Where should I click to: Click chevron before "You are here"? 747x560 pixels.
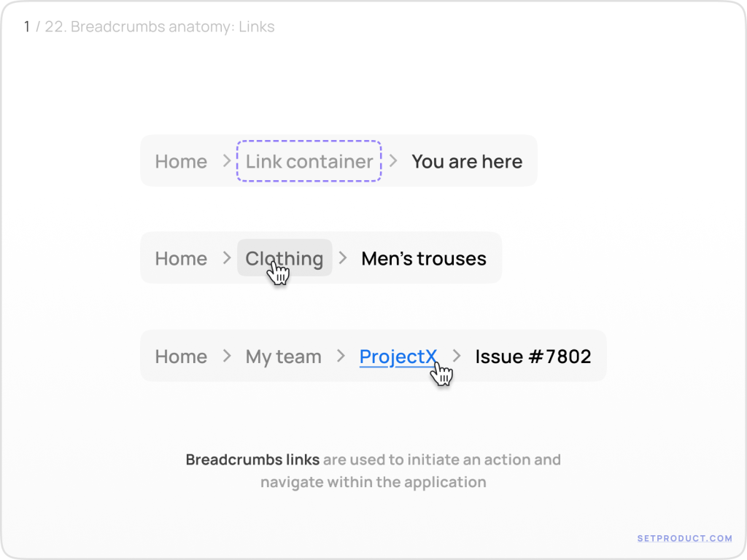pos(394,160)
